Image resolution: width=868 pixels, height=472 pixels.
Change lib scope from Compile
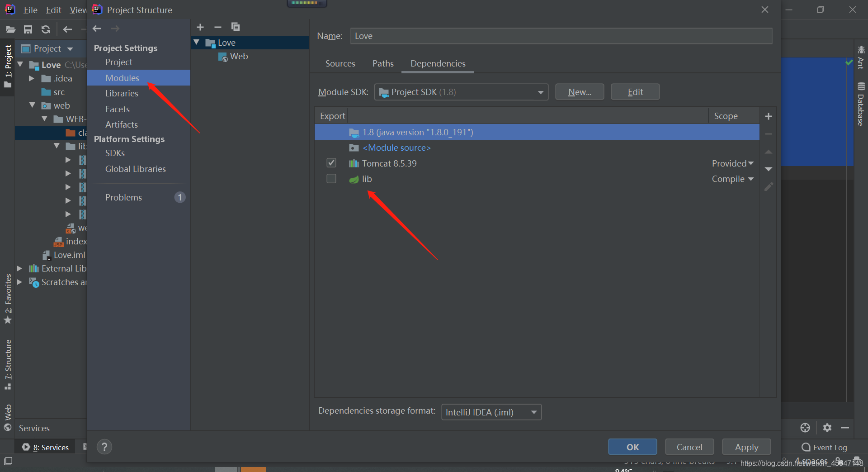pyautogui.click(x=733, y=179)
